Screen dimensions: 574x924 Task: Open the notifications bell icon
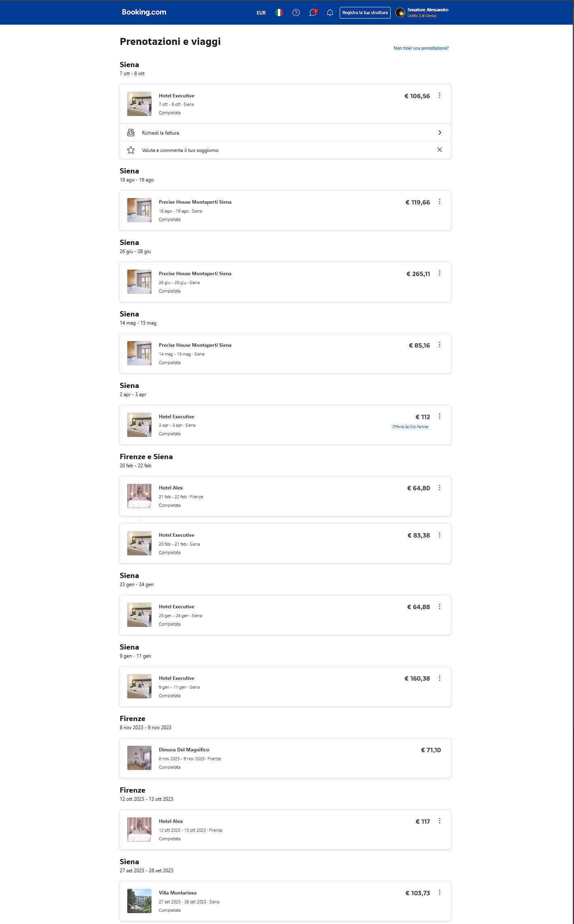pos(330,13)
